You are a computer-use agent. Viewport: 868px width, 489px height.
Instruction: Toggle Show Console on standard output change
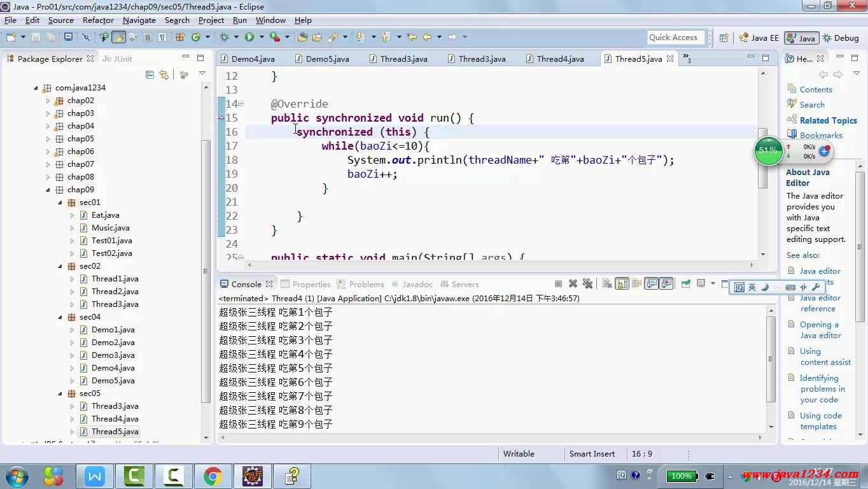click(652, 284)
